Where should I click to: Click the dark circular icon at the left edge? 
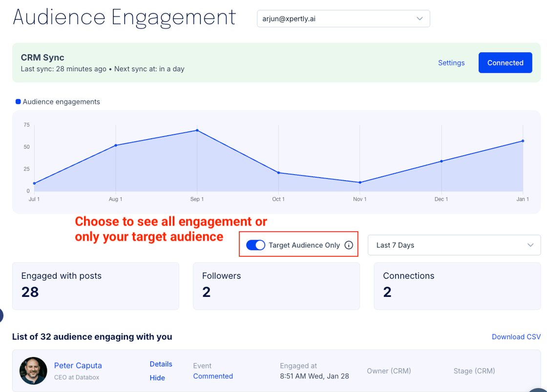(1, 315)
